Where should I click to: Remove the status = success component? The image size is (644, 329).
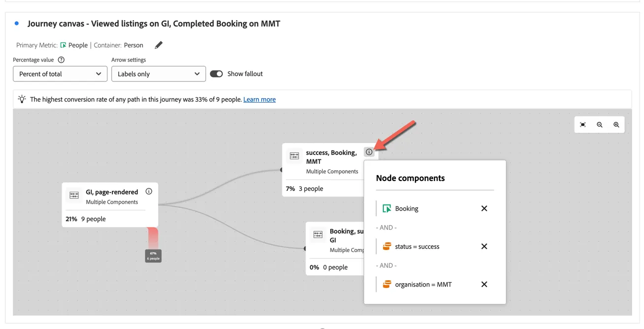pos(484,247)
